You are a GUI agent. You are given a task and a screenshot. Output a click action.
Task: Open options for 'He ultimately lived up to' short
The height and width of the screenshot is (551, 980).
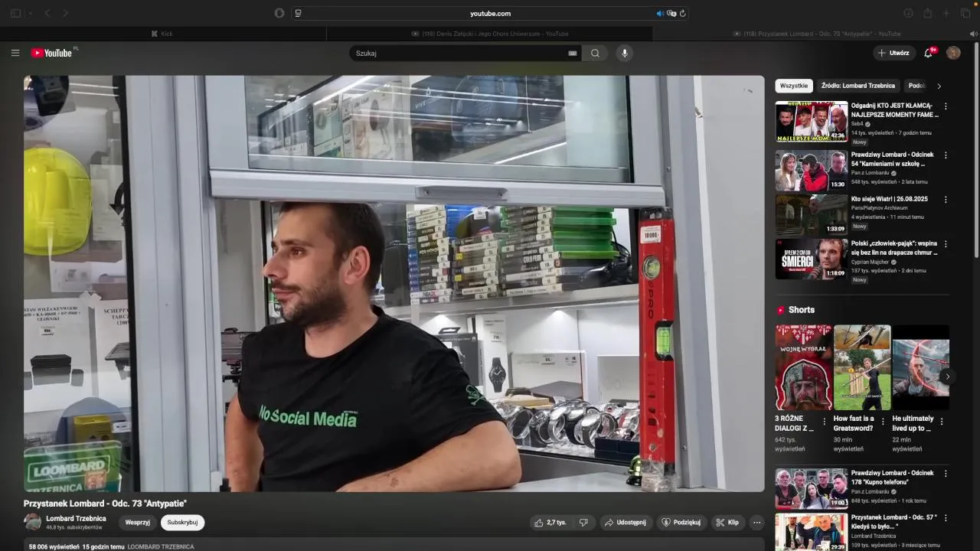(x=942, y=421)
